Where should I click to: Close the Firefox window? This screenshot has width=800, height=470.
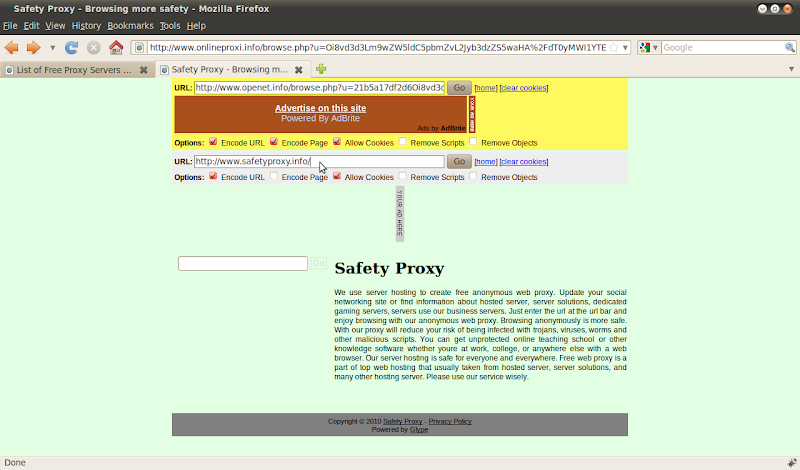tap(788, 9)
